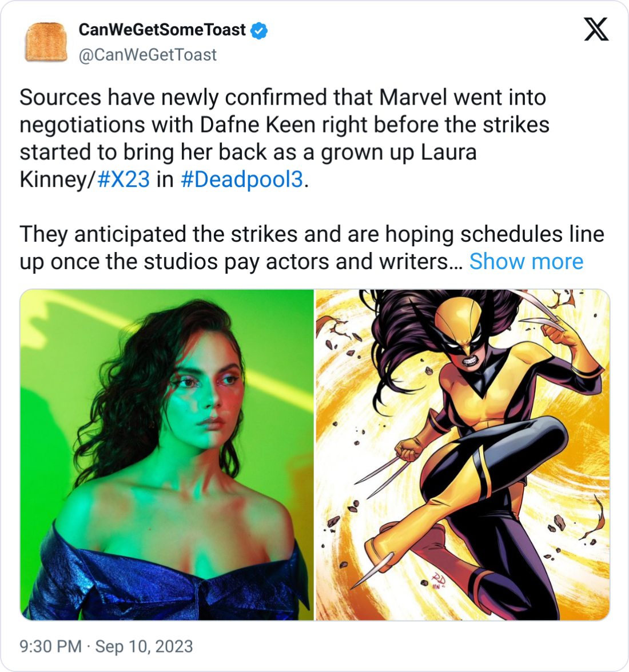Open the toast profile avatar
The width and height of the screenshot is (629, 672).
(46, 42)
